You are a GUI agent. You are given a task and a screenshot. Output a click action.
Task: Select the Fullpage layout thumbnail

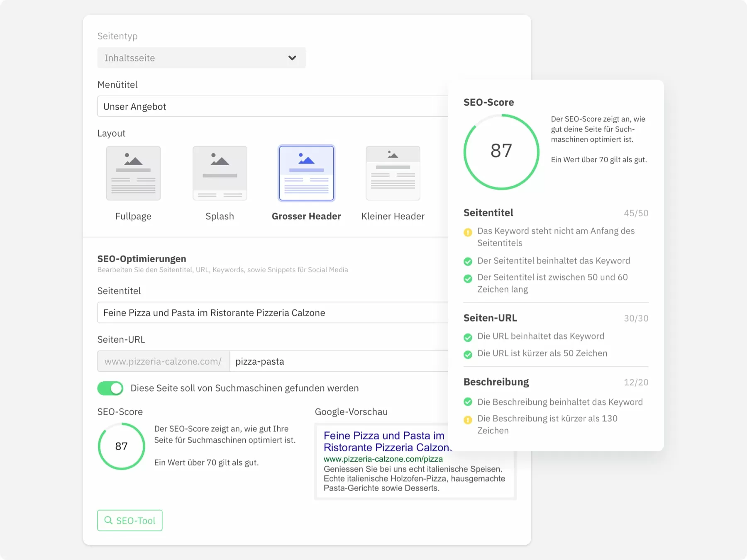tap(133, 173)
